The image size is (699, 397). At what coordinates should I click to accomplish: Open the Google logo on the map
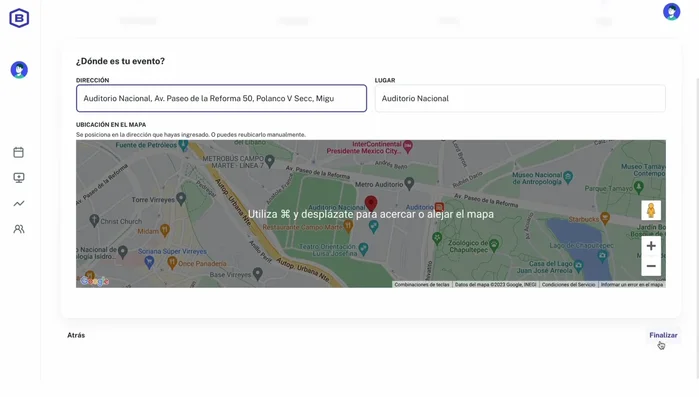pyautogui.click(x=94, y=281)
